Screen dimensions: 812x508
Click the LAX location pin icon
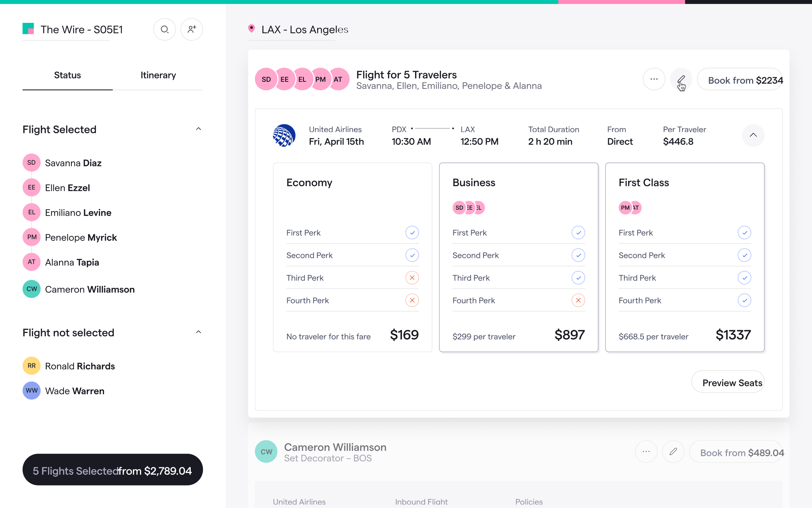coord(251,29)
